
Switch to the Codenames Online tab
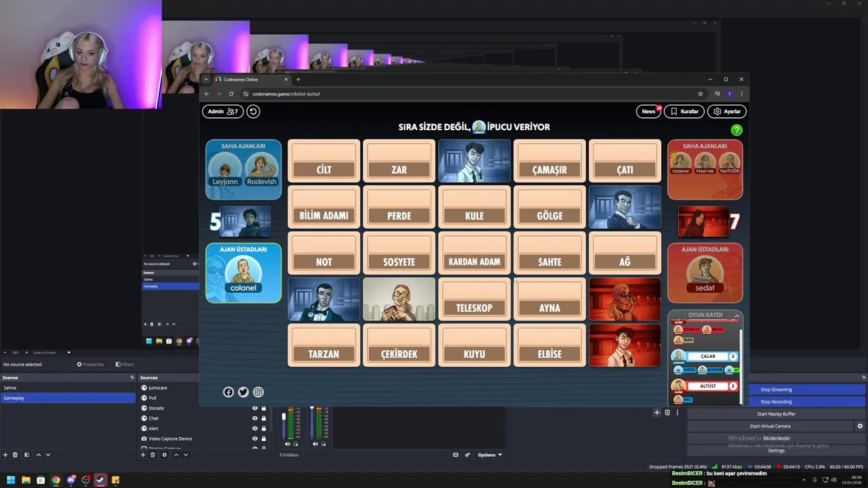[x=251, y=79]
